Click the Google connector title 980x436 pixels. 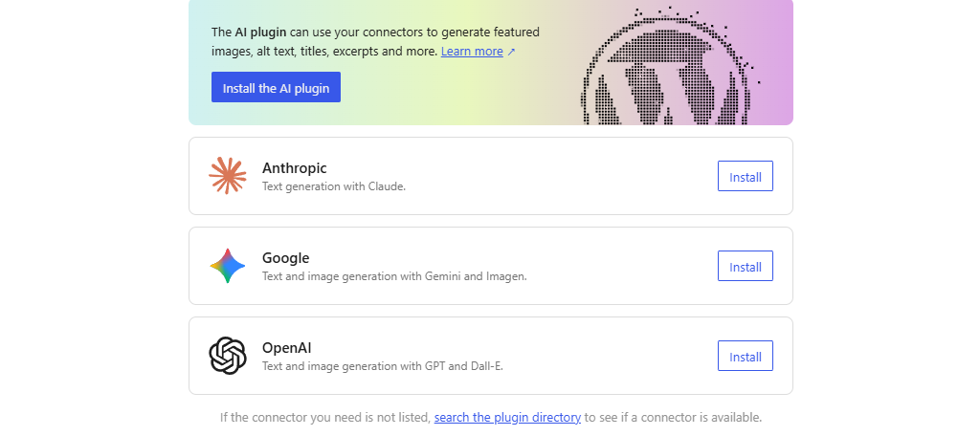coord(285,258)
